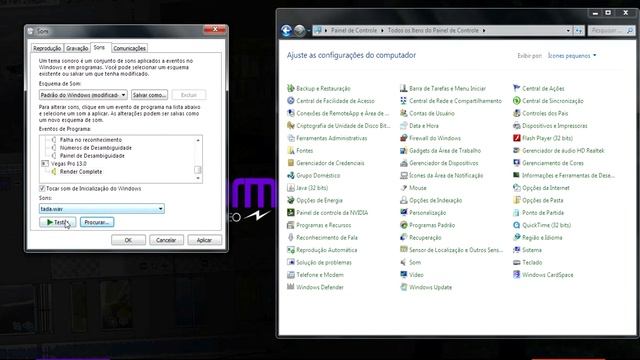
Task: Select Números de Desambiguidade event
Action: click(96, 148)
